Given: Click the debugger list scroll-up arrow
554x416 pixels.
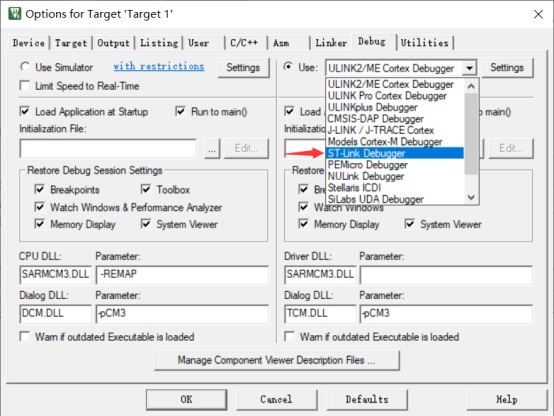Looking at the screenshot, I should pyautogui.click(x=471, y=86).
